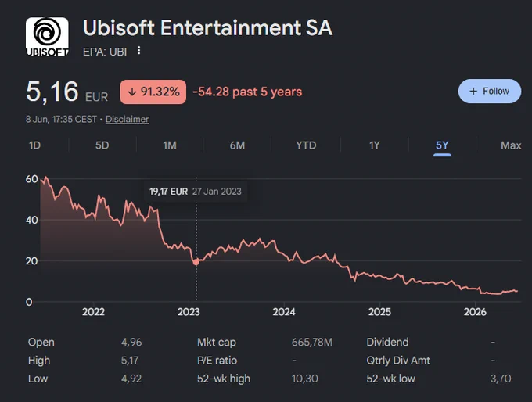Click the 27 Jan 2023 chart marker dot
Viewport: 532px width, 402px height.
196,262
